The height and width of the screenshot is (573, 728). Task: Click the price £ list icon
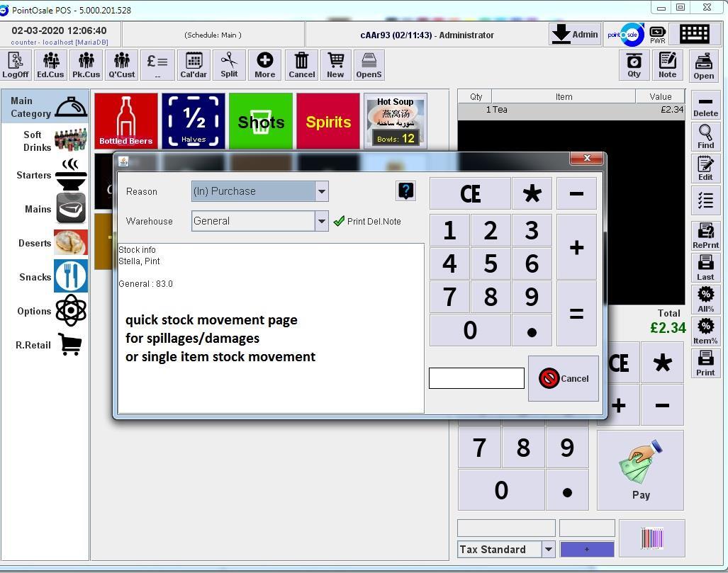pyautogui.click(x=157, y=65)
